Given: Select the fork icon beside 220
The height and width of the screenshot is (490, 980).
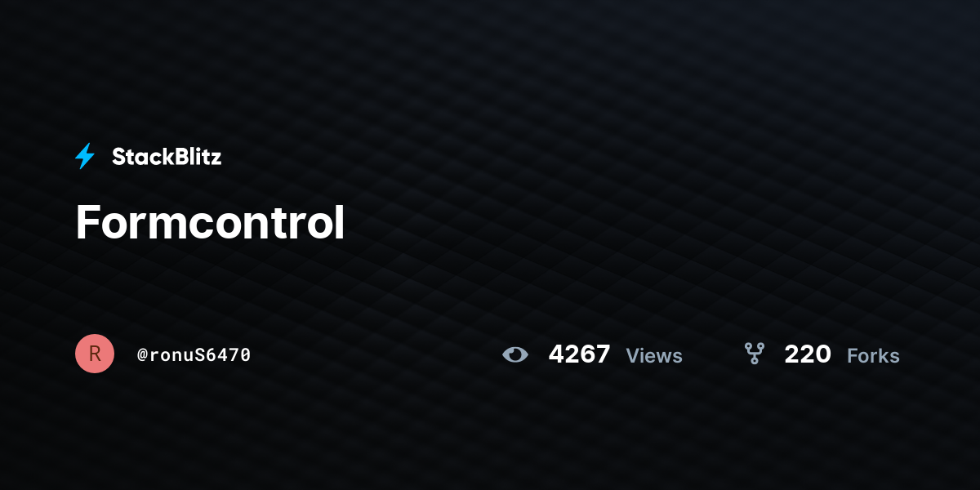Looking at the screenshot, I should [x=754, y=354].
